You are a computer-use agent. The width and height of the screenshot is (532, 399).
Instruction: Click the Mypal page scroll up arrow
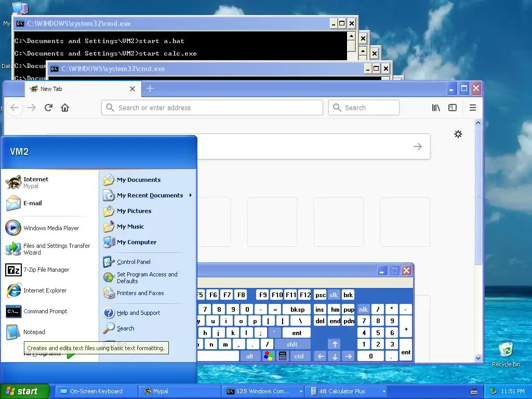point(478,123)
